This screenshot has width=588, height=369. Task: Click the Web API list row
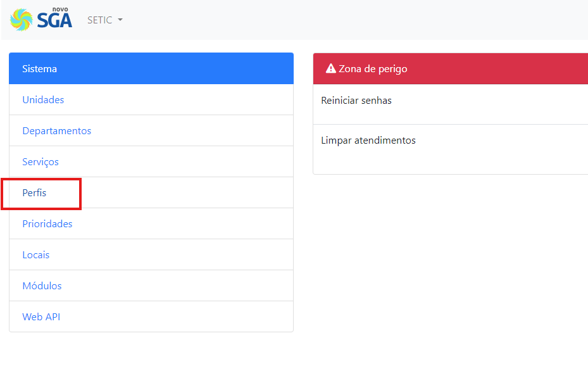(151, 317)
